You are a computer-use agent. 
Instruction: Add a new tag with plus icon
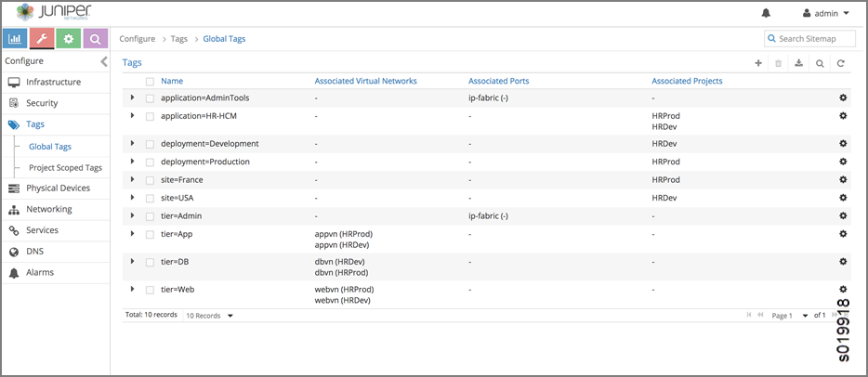(x=758, y=63)
